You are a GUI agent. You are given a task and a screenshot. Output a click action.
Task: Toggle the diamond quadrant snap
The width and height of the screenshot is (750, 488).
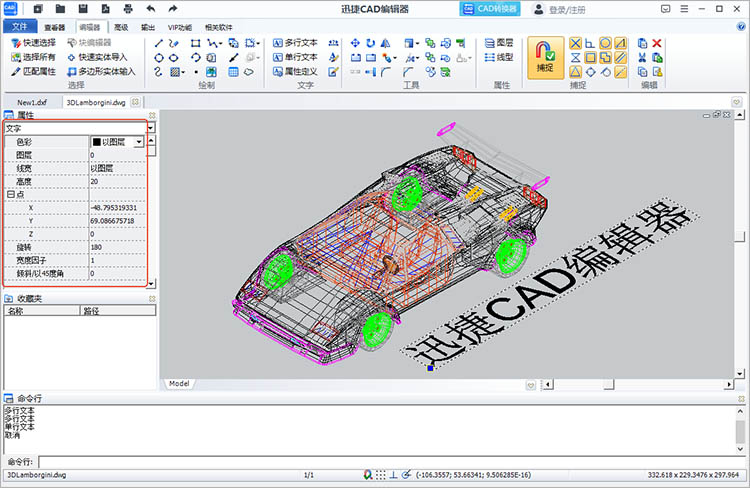(591, 72)
